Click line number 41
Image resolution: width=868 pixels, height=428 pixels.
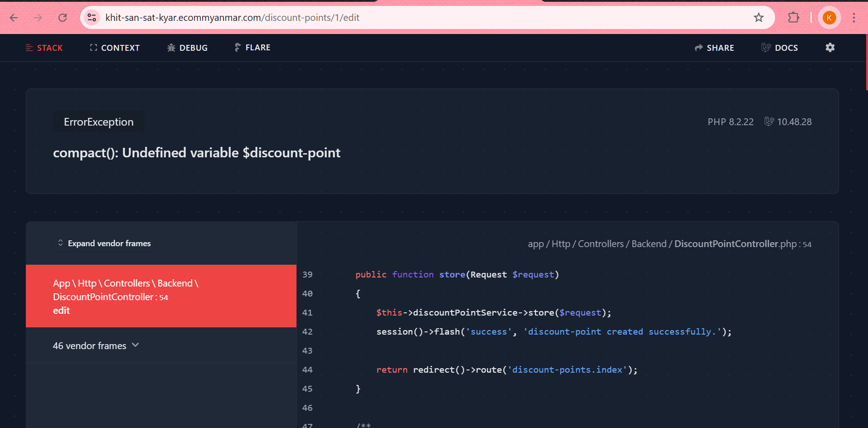click(307, 312)
